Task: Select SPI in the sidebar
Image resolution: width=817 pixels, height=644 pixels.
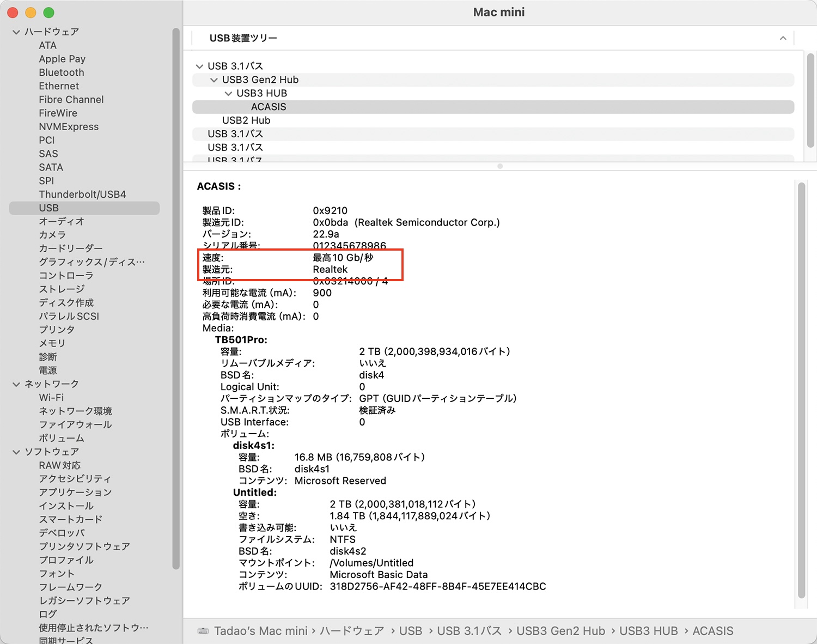Action: 46,181
